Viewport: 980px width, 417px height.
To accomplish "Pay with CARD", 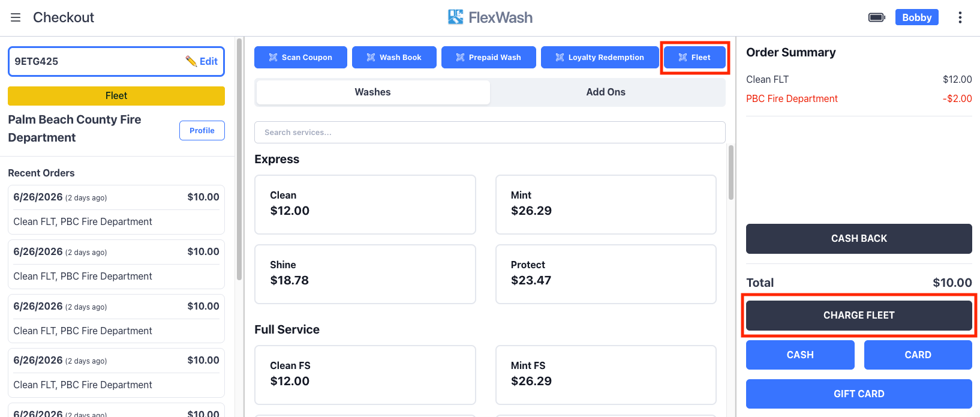I will tap(918, 355).
